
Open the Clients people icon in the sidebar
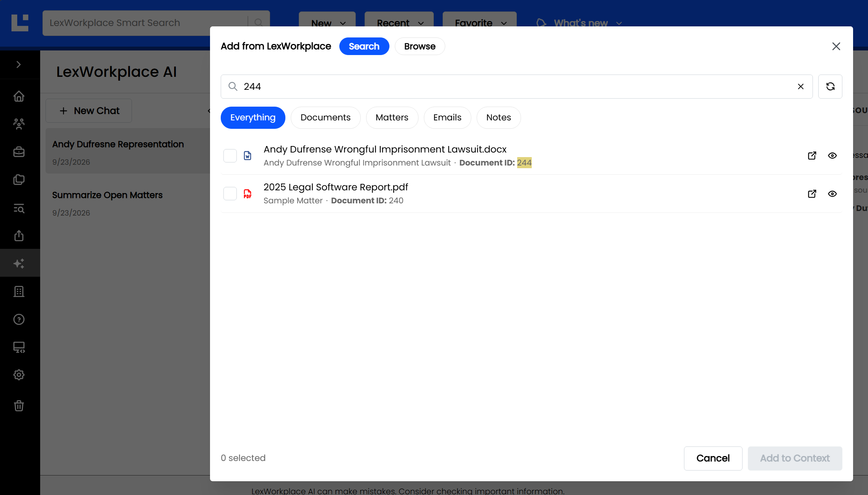click(19, 124)
